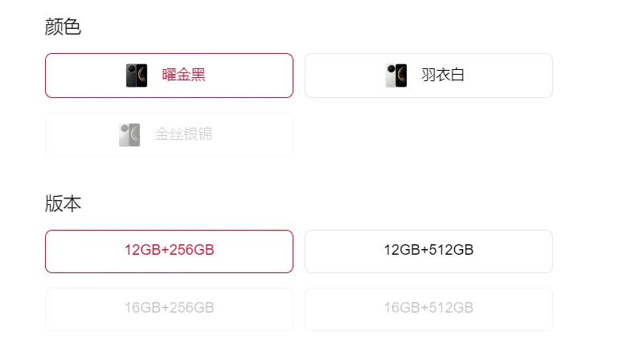Pick the disabled 16GB+512GB version
The width and height of the screenshot is (627, 364).
[x=428, y=309]
